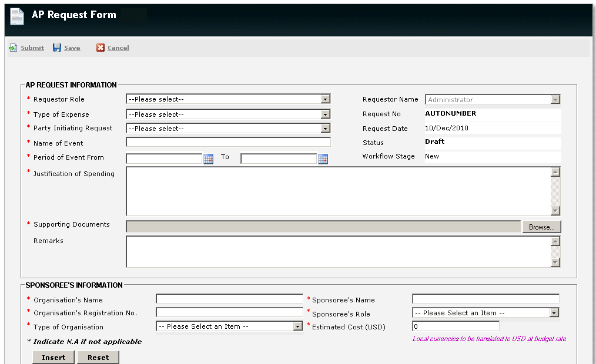Image resolution: width=596 pixels, height=364 pixels.
Task: Click the AP Request Form document icon
Action: pos(16,16)
